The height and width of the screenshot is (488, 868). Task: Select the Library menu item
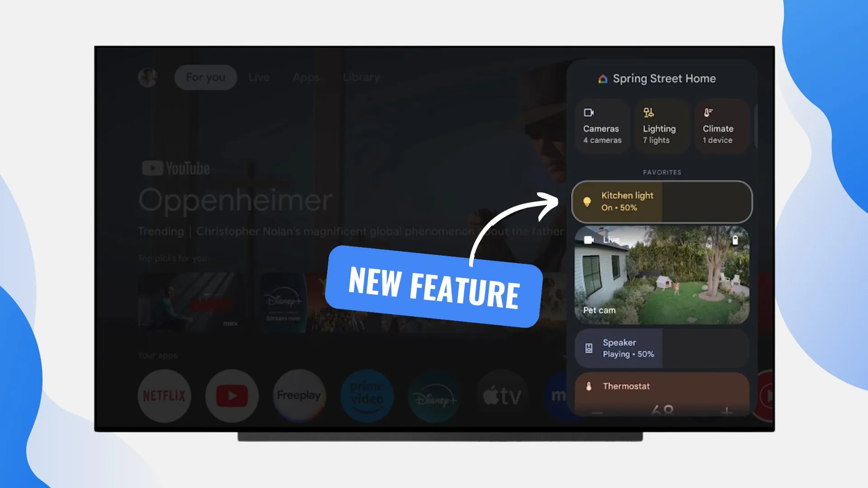361,76
